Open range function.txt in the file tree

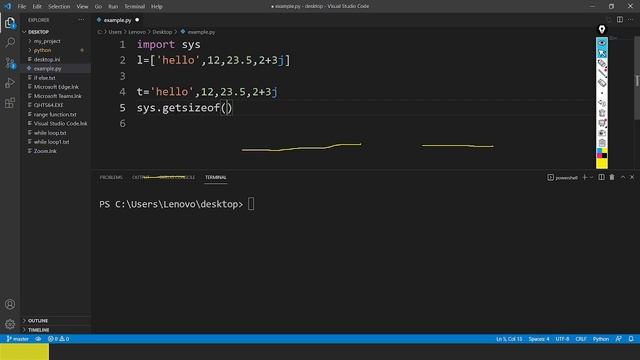pyautogui.click(x=55, y=115)
